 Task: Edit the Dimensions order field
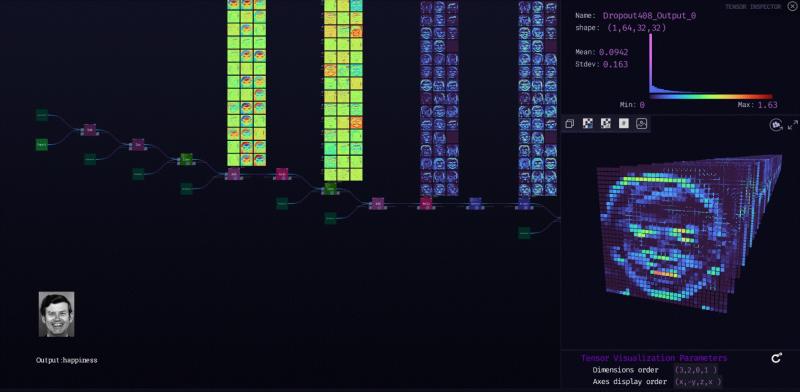click(x=696, y=370)
